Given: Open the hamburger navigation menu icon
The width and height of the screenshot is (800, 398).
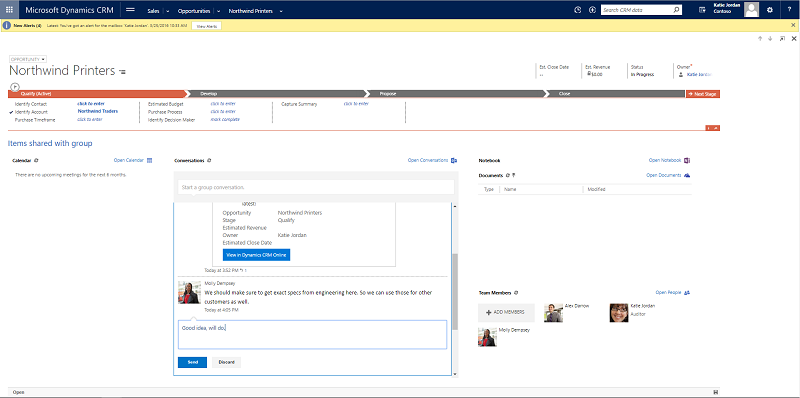Looking at the screenshot, I should pyautogui.click(x=130, y=10).
